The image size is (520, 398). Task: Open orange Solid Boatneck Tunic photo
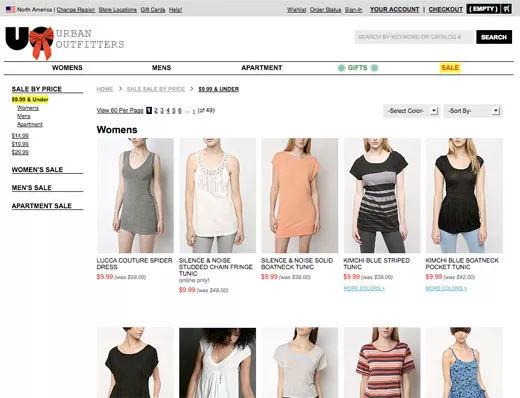pyautogui.click(x=300, y=196)
